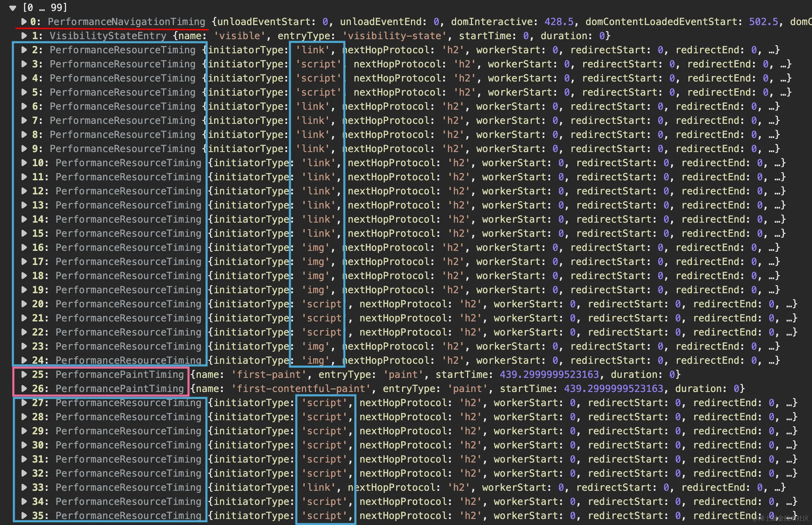Expand entry 25 PerformancePaintTiming arrow
Viewport: 812px width, 525px height.
pos(24,374)
